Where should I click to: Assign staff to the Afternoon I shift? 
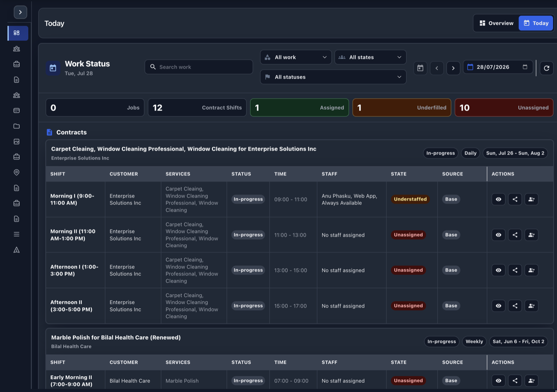(x=531, y=270)
